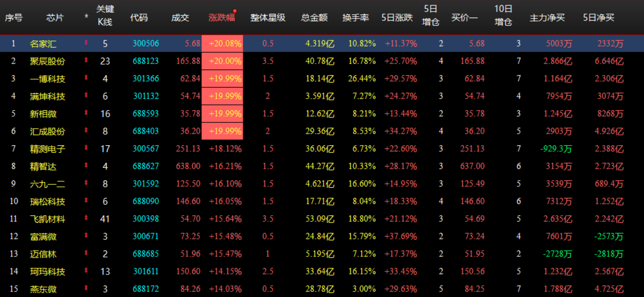Click the -929.3万 net buy value

(556, 149)
